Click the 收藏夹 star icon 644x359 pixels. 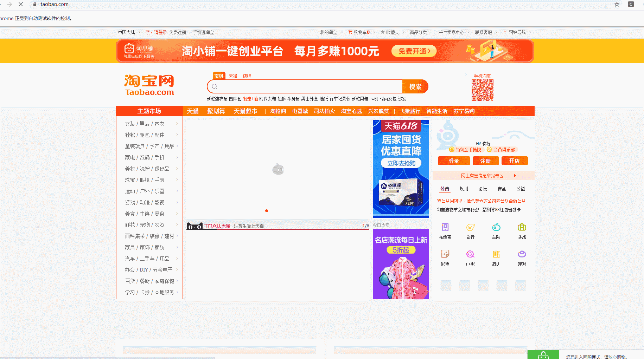383,32
